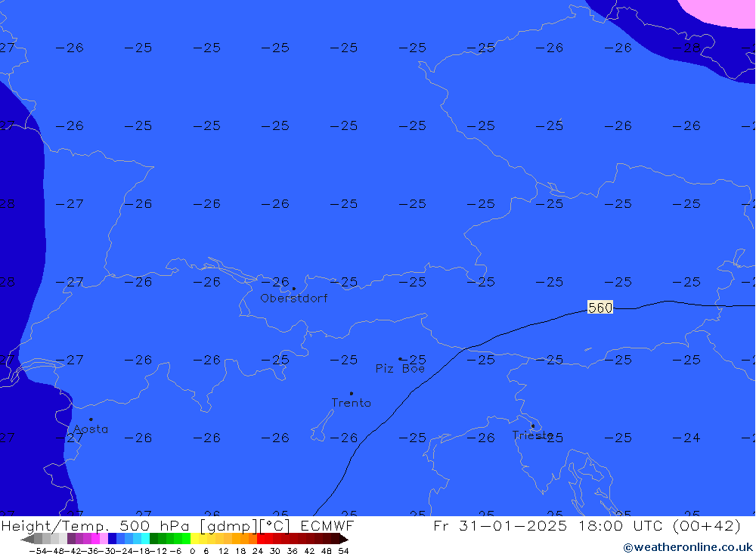Click the gray swatch above -54 in legend
Screen dimensions: 756x554
coord(38,539)
